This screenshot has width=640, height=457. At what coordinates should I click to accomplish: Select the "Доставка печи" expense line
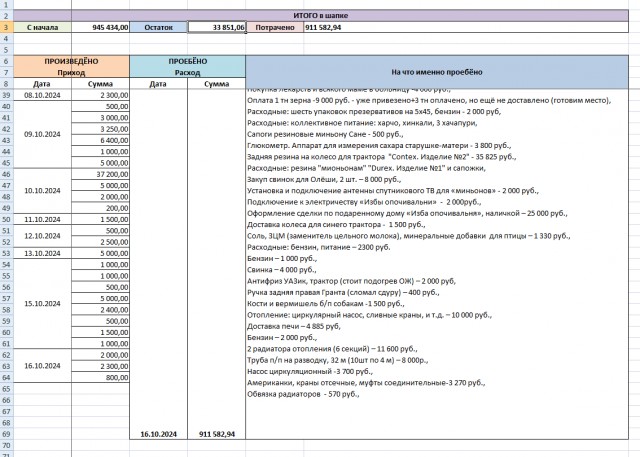point(294,326)
